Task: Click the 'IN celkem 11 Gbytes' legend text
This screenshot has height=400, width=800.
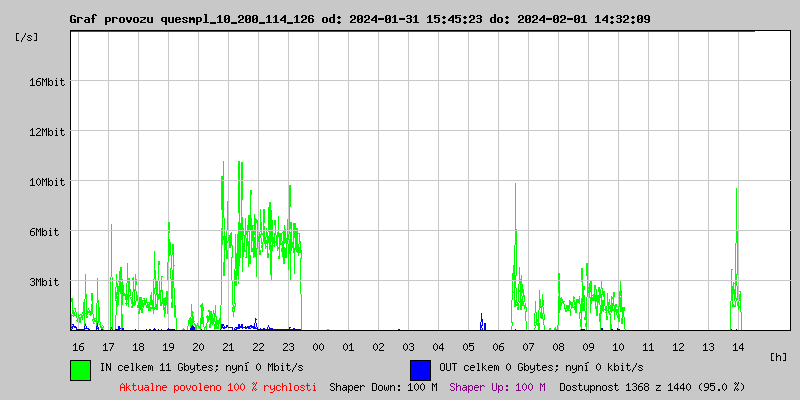Action: [154, 367]
